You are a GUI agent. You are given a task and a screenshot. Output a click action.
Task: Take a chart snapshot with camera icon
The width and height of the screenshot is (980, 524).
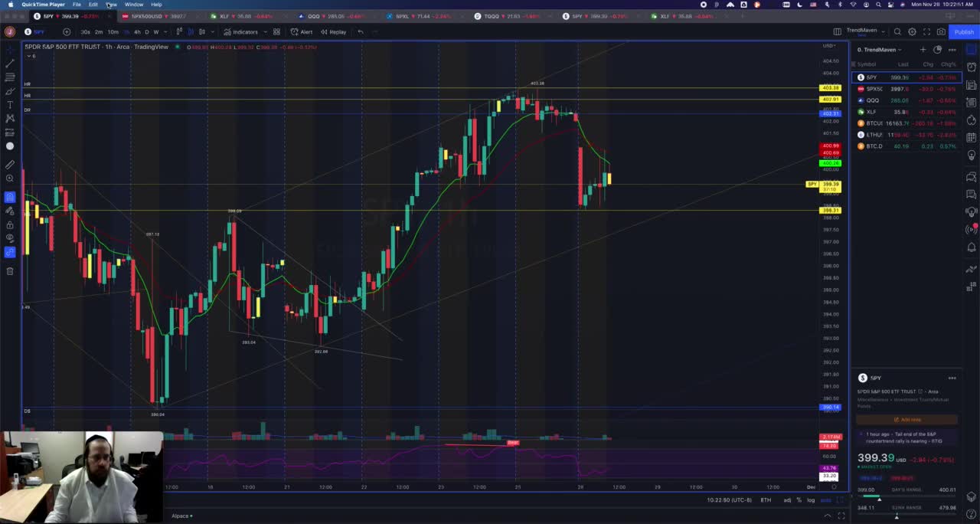tap(940, 31)
